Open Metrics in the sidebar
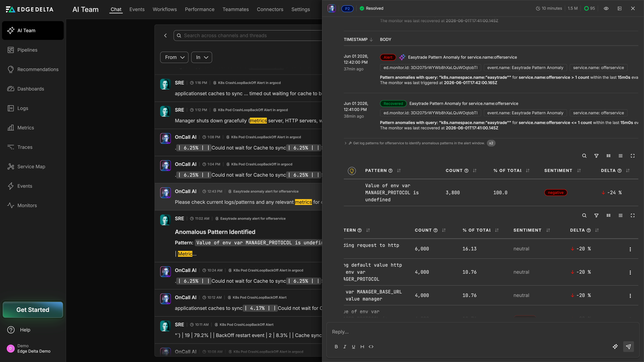Screen dimensions: 644x362 click(x=33, y=128)
